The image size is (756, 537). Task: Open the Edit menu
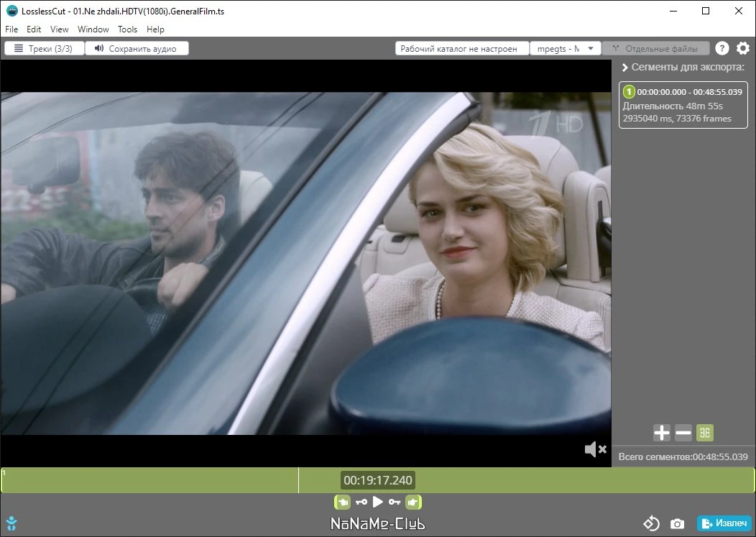click(33, 29)
